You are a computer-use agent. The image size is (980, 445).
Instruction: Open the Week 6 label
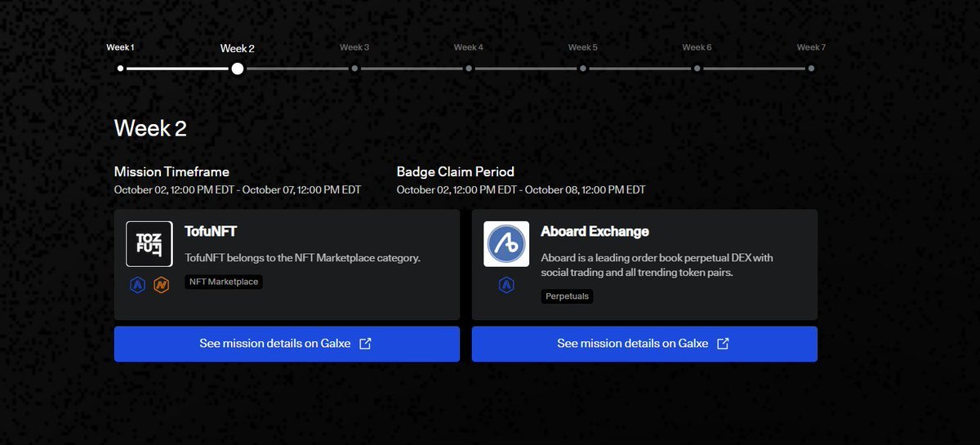pyautogui.click(x=697, y=47)
